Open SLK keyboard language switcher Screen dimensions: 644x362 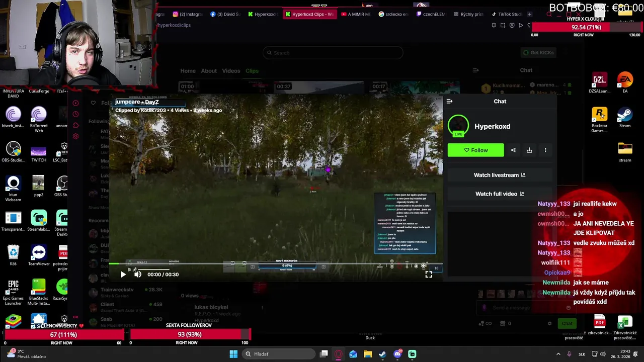click(582, 354)
